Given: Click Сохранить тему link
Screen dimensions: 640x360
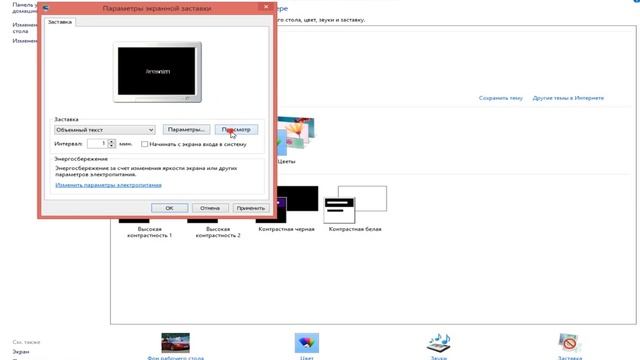Looking at the screenshot, I should coord(500,98).
